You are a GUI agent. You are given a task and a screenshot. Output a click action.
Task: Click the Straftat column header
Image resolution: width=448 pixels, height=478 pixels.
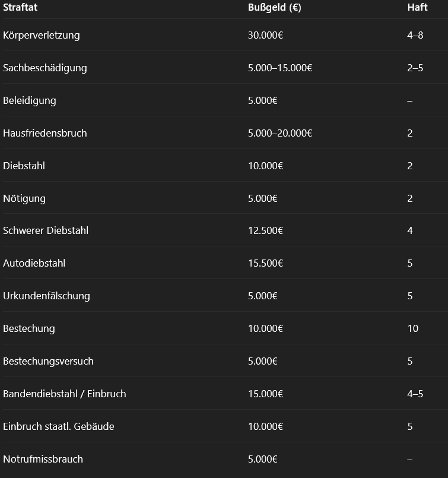click(20, 8)
